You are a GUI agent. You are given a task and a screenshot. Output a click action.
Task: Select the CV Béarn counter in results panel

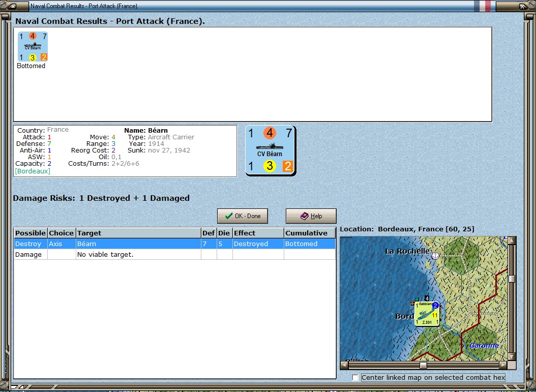click(33, 46)
